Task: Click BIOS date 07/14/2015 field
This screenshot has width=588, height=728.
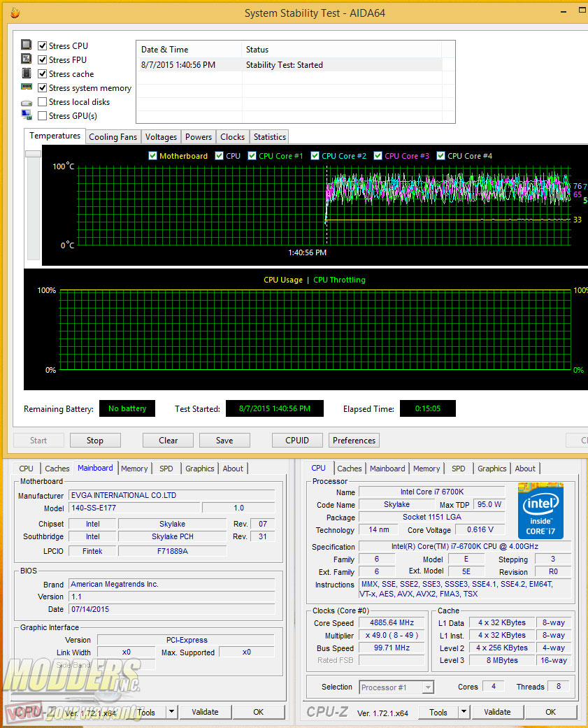Action: 172,609
